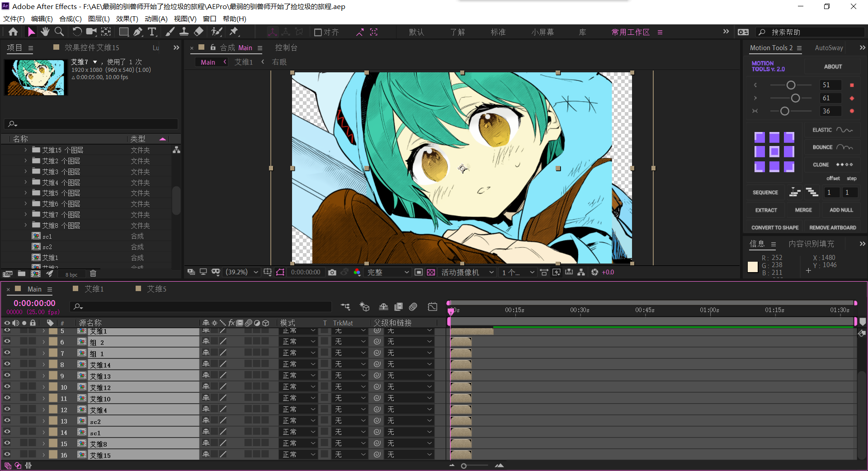This screenshot has width=868, height=471.
Task: Click trash icon in project panel
Action: pos(93,273)
